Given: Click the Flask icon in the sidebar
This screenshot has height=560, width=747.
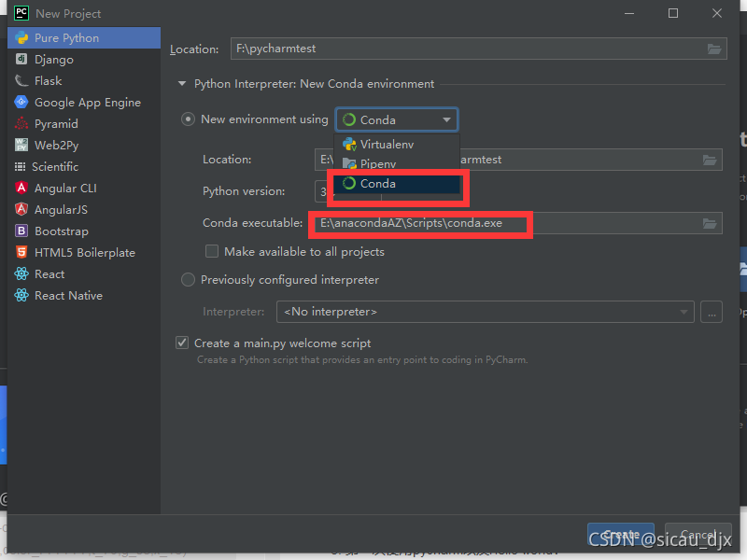Looking at the screenshot, I should (x=21, y=80).
